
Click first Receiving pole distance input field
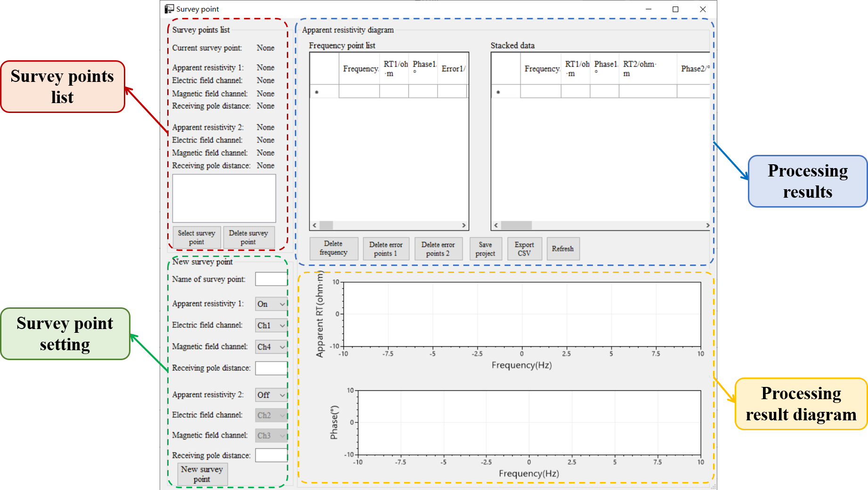click(x=271, y=368)
